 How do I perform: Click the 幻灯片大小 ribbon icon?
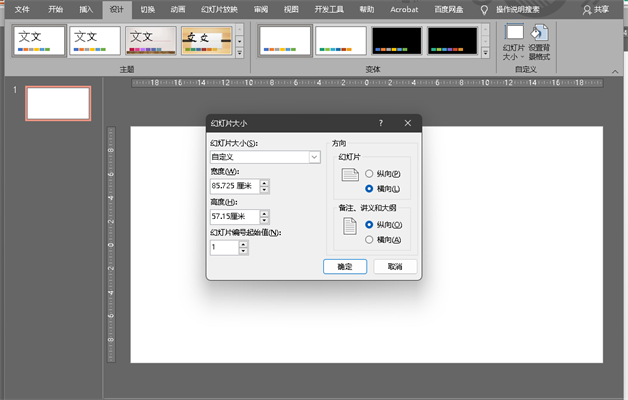[x=515, y=40]
